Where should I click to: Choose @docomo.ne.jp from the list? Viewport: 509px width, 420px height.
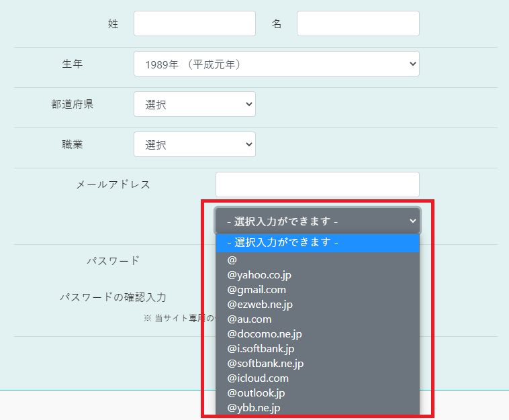point(318,333)
